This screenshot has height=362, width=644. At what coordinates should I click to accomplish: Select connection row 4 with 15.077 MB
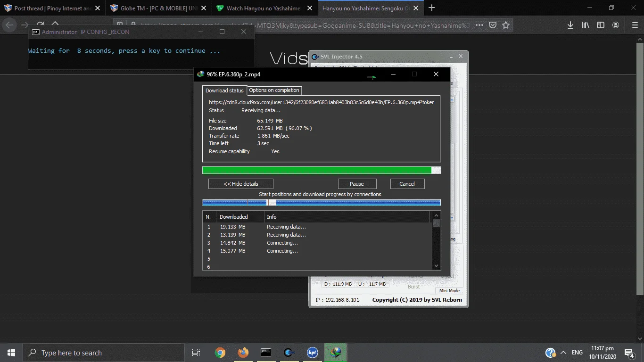point(317,251)
